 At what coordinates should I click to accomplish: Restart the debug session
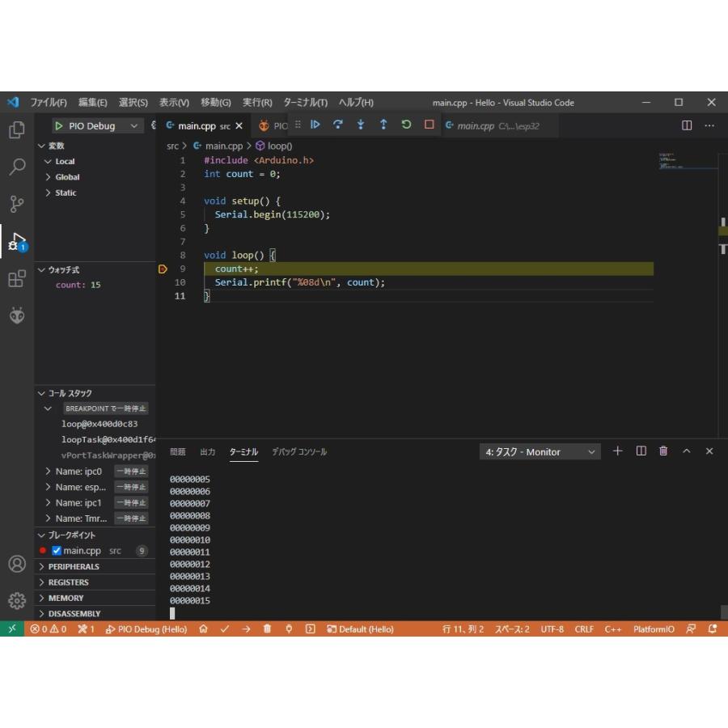pyautogui.click(x=406, y=125)
